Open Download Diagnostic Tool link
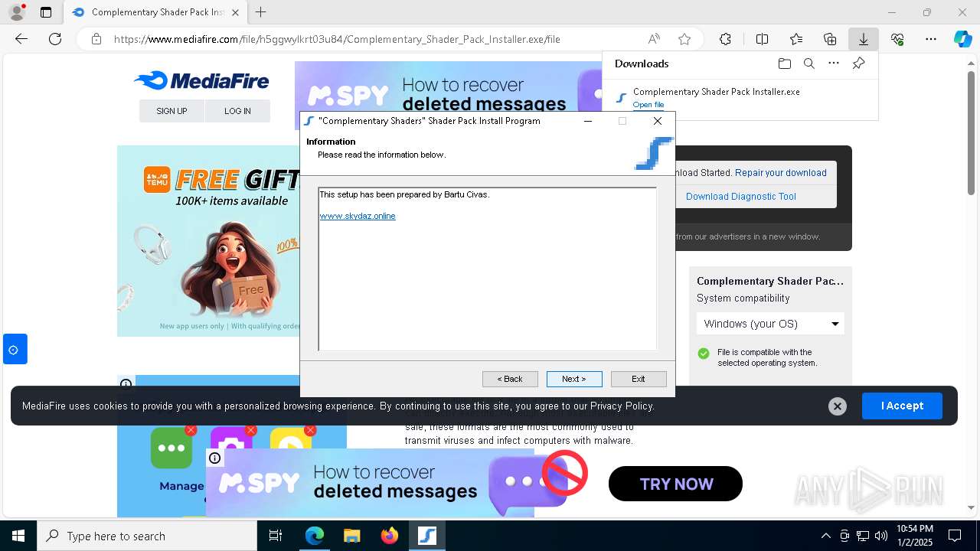The width and height of the screenshot is (980, 551). coord(741,197)
